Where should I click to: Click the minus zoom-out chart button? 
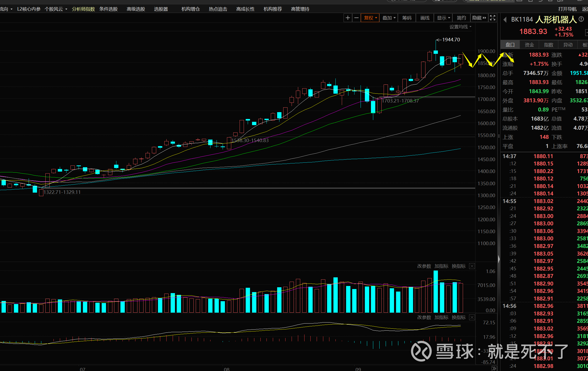pyautogui.click(x=357, y=18)
